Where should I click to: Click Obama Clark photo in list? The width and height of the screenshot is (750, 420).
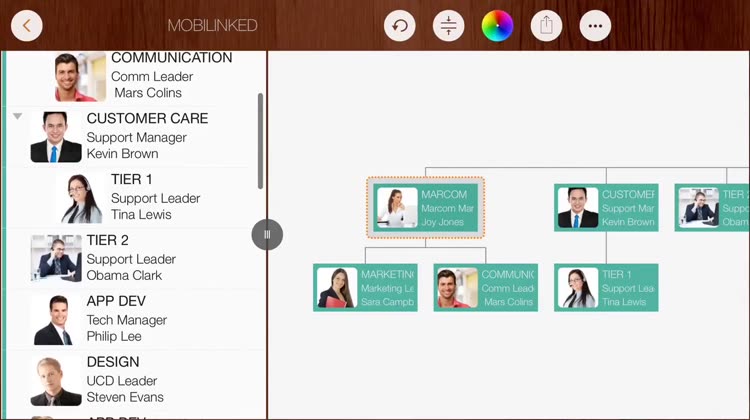[x=56, y=259]
